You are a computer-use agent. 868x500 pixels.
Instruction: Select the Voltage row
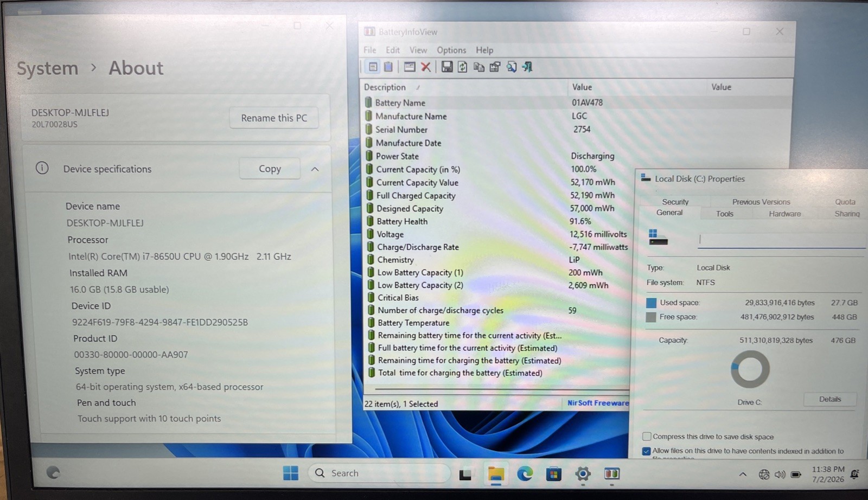[x=496, y=234]
